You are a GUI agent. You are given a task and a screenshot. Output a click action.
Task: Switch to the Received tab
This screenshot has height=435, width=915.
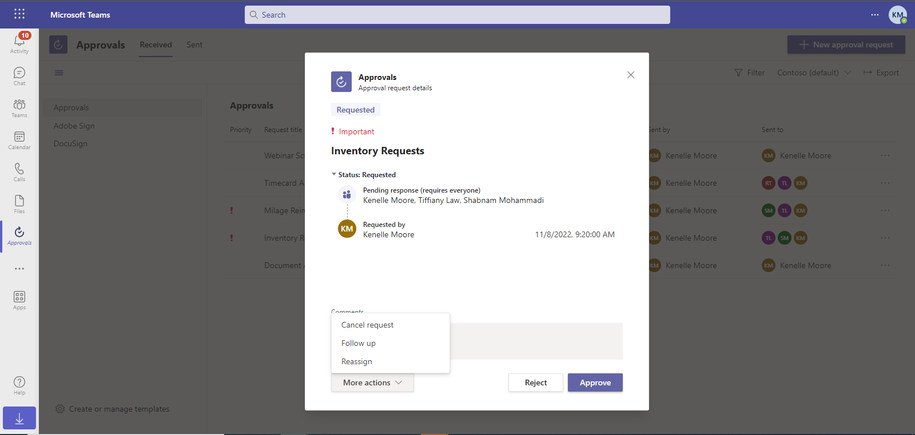[x=156, y=44]
